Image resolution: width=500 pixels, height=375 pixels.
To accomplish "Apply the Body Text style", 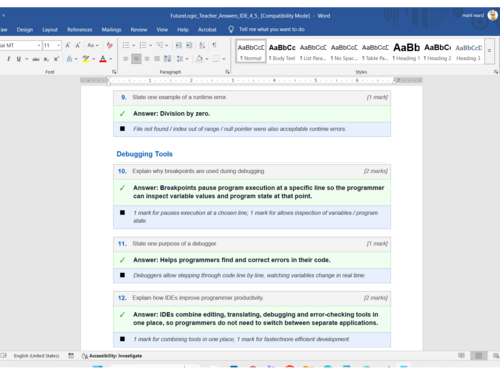I will click(282, 51).
